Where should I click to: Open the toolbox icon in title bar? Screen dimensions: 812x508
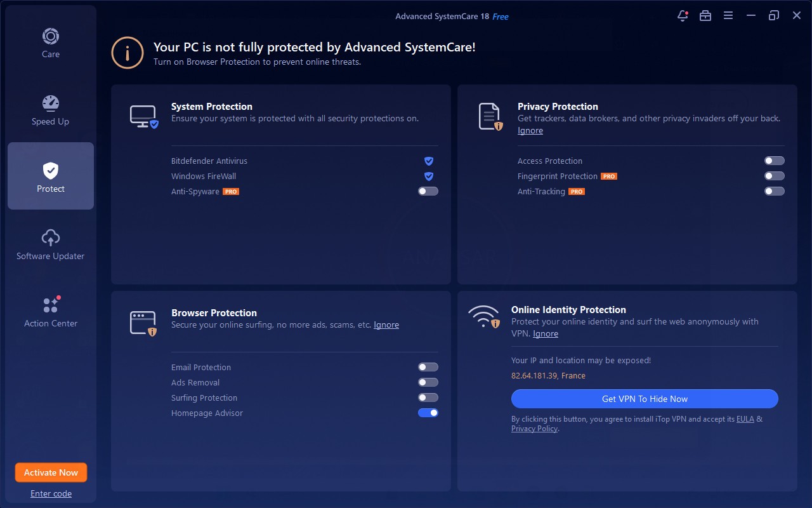pos(705,16)
